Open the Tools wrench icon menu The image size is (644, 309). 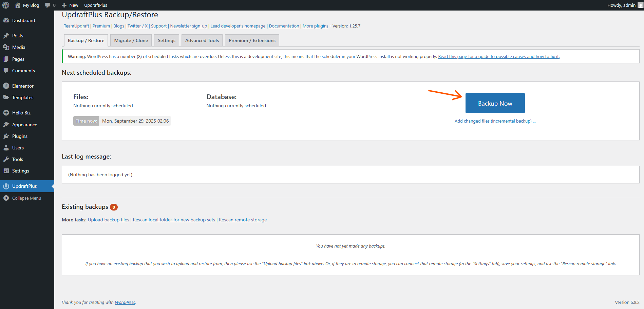6,159
